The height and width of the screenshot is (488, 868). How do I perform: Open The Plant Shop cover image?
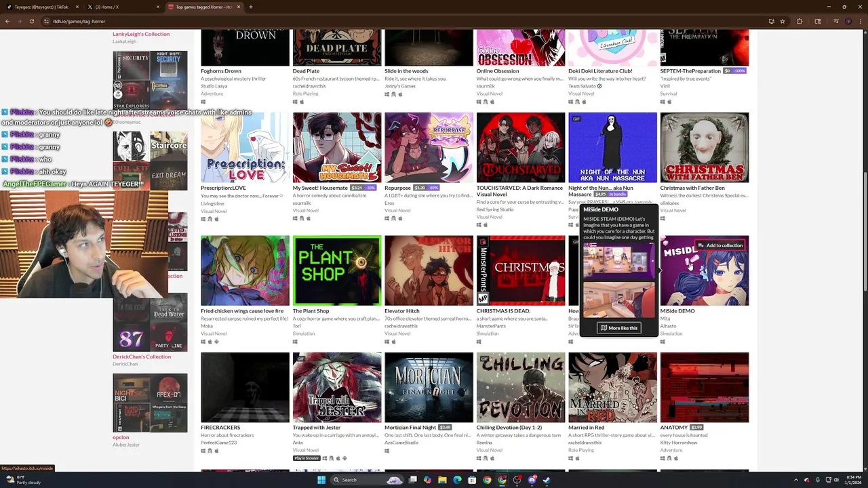pyautogui.click(x=337, y=270)
